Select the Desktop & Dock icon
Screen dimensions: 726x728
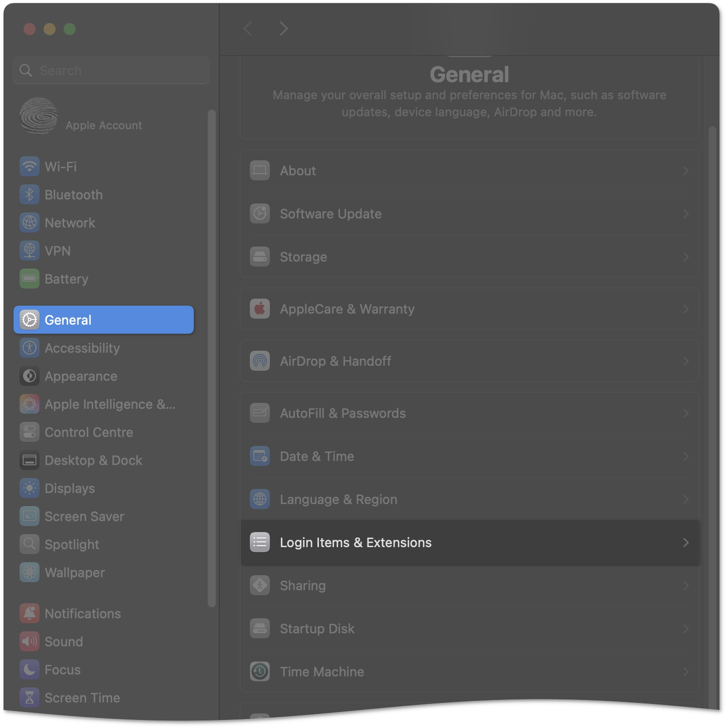30,460
